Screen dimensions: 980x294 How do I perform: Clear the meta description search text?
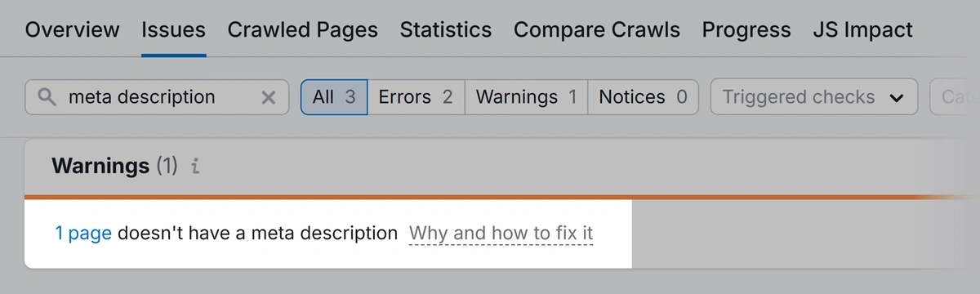coord(268,97)
